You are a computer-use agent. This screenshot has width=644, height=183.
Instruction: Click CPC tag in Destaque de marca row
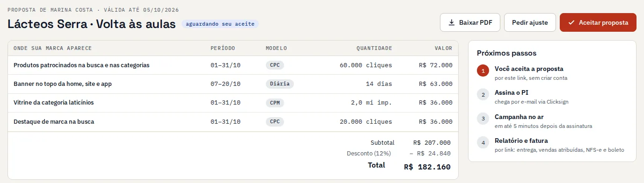pyautogui.click(x=275, y=122)
